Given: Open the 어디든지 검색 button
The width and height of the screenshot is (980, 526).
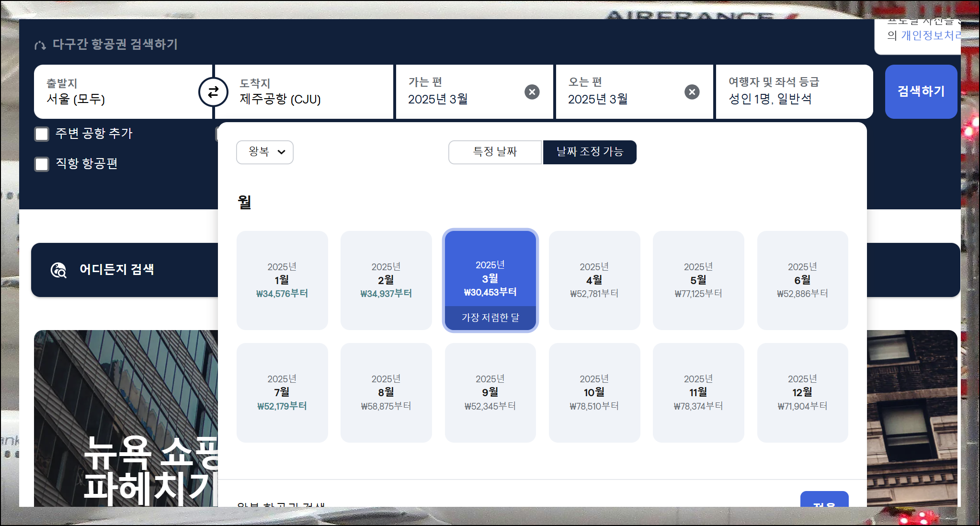Looking at the screenshot, I should click(x=117, y=270).
